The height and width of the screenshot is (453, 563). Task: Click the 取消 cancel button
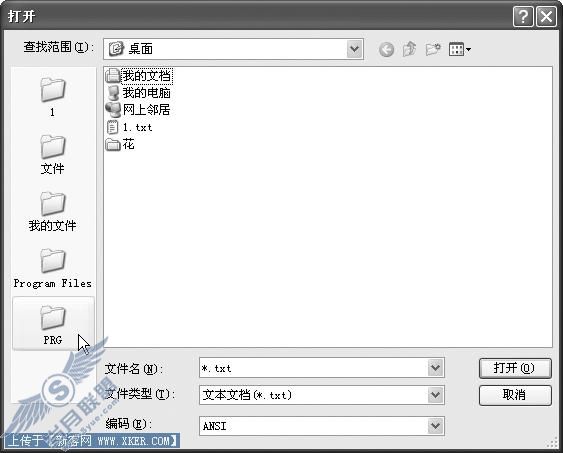(515, 395)
